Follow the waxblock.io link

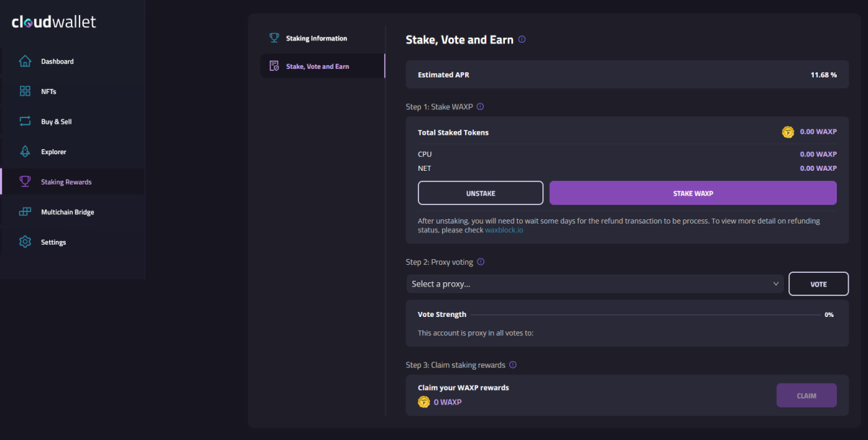pos(505,230)
